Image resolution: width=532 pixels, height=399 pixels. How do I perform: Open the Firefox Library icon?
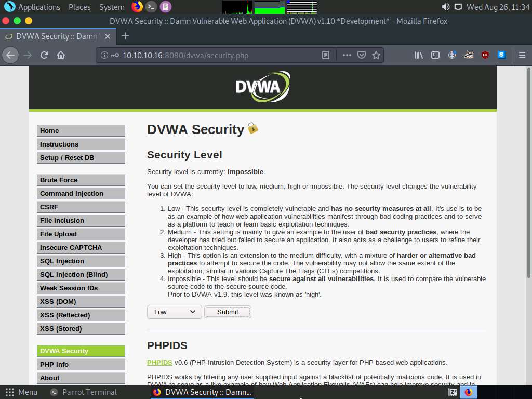pyautogui.click(x=419, y=55)
